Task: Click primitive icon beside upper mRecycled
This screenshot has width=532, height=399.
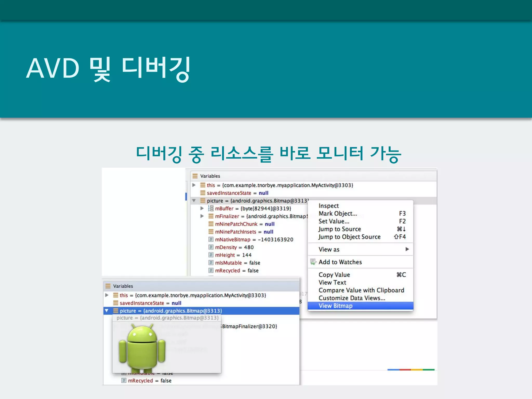Action: (x=211, y=271)
